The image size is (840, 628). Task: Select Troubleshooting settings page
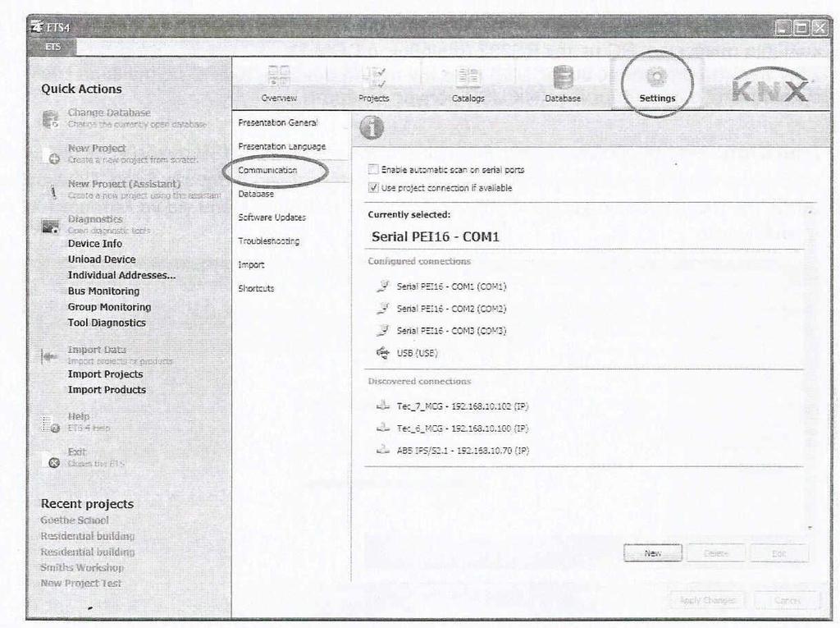(268, 241)
